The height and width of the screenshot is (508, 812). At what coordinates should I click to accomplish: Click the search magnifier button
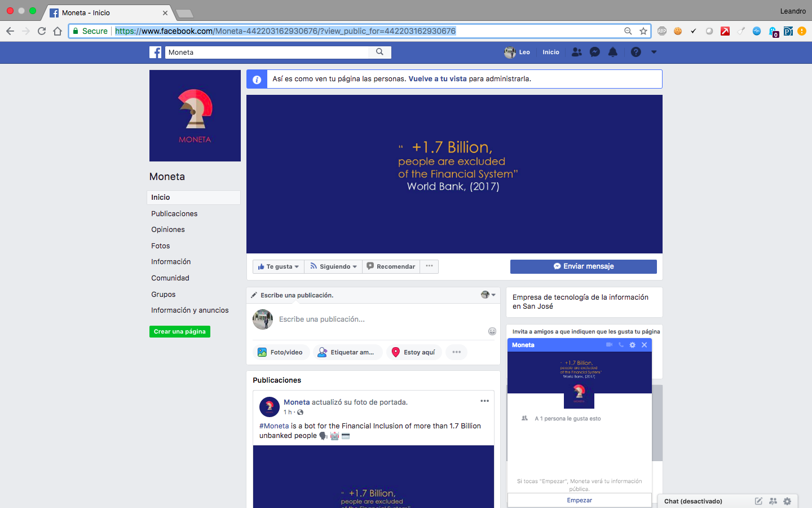[380, 52]
